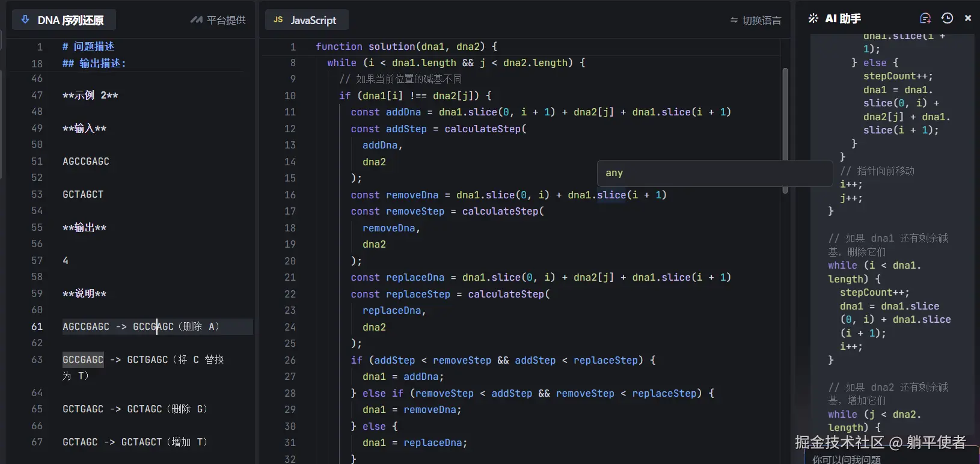Click the JS language icon
The width and height of the screenshot is (980, 464).
(278, 20)
